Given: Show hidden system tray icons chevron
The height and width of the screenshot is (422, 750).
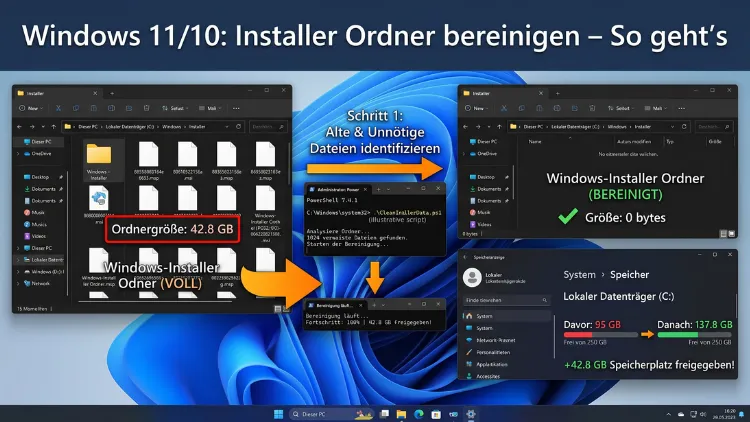Looking at the screenshot, I should (x=668, y=414).
